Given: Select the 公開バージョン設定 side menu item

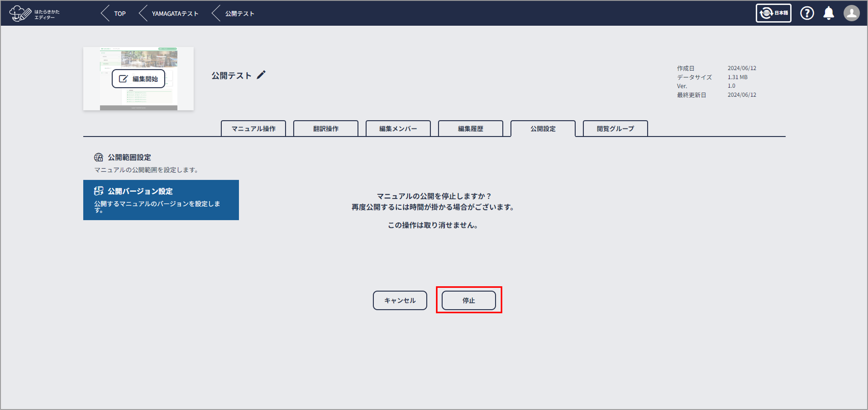Looking at the screenshot, I should 161,200.
